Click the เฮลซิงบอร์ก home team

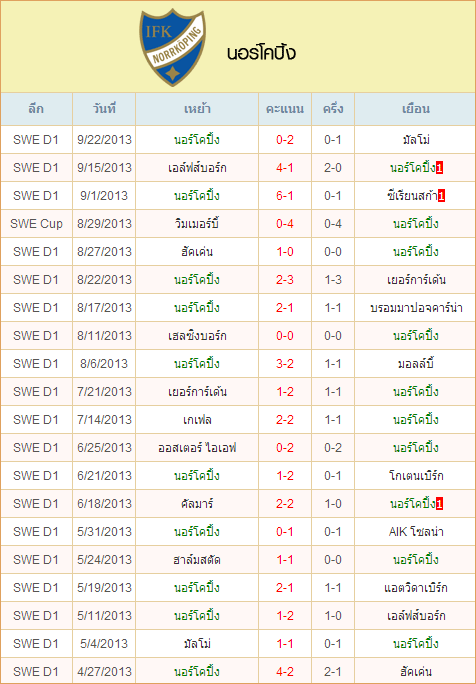pyautogui.click(x=197, y=335)
